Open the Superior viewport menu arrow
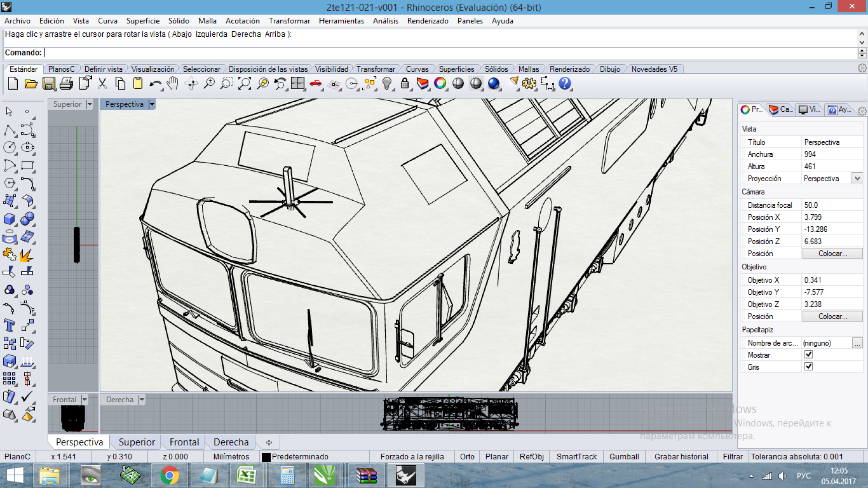 (90, 104)
